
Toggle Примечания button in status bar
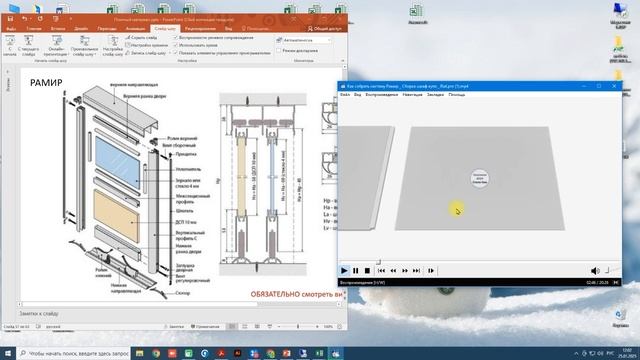coord(205,327)
